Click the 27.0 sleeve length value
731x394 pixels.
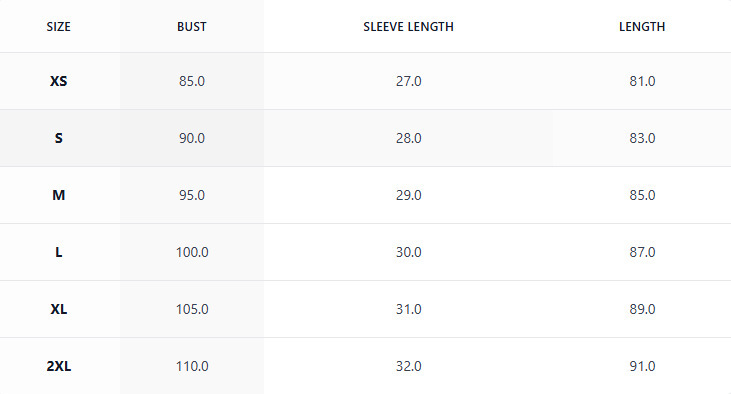pyautogui.click(x=408, y=81)
